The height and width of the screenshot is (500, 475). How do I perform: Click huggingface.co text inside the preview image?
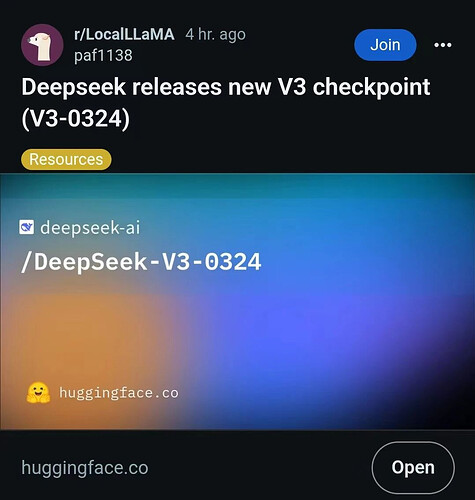(119, 393)
